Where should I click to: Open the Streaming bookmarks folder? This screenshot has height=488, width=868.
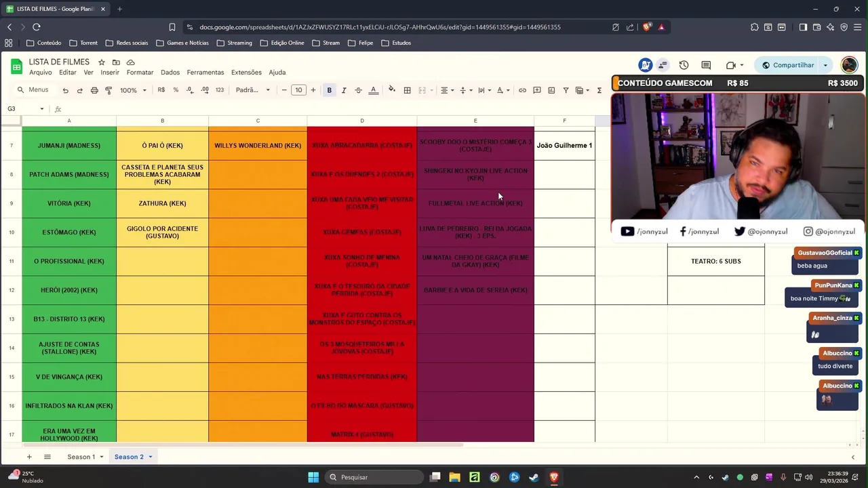click(234, 43)
